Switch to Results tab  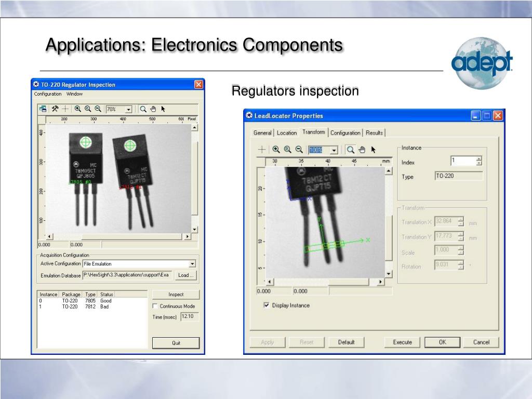[374, 132]
